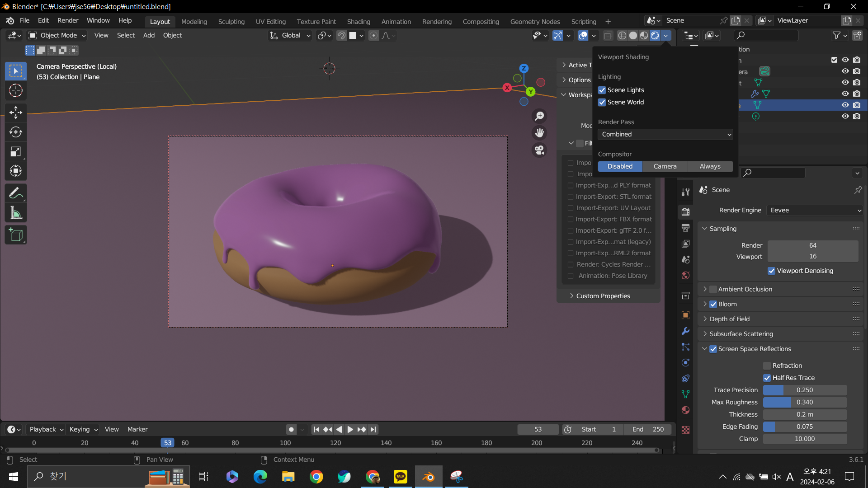The image size is (868, 488).
Task: Set Compositor to Always
Action: click(x=710, y=166)
